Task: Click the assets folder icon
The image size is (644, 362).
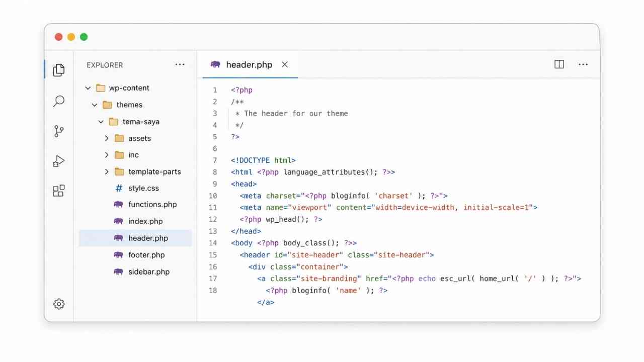Action: click(119, 138)
